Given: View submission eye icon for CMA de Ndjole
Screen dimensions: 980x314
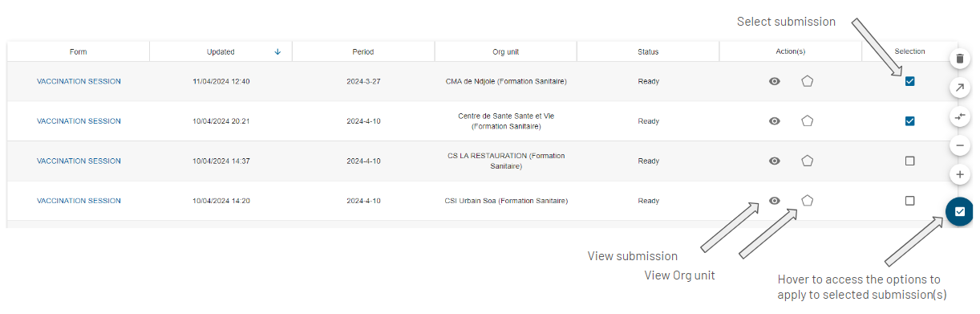Looking at the screenshot, I should [x=775, y=81].
